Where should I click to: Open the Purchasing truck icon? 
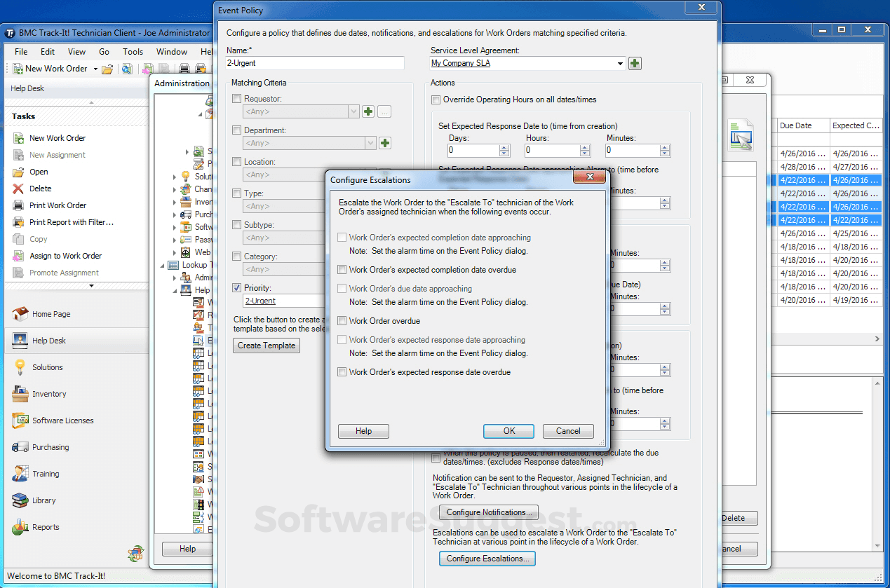click(20, 447)
